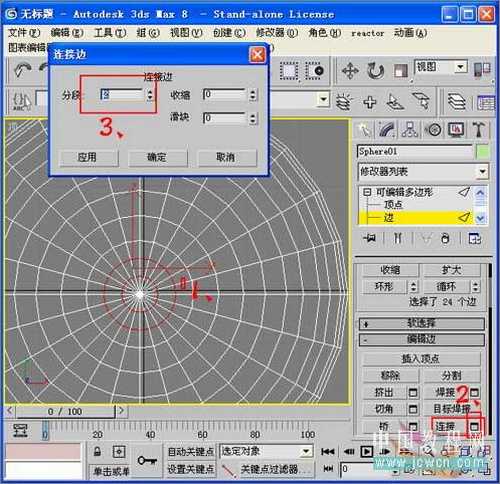Click the 插入顶点 button
The image size is (500, 484).
tap(421, 359)
